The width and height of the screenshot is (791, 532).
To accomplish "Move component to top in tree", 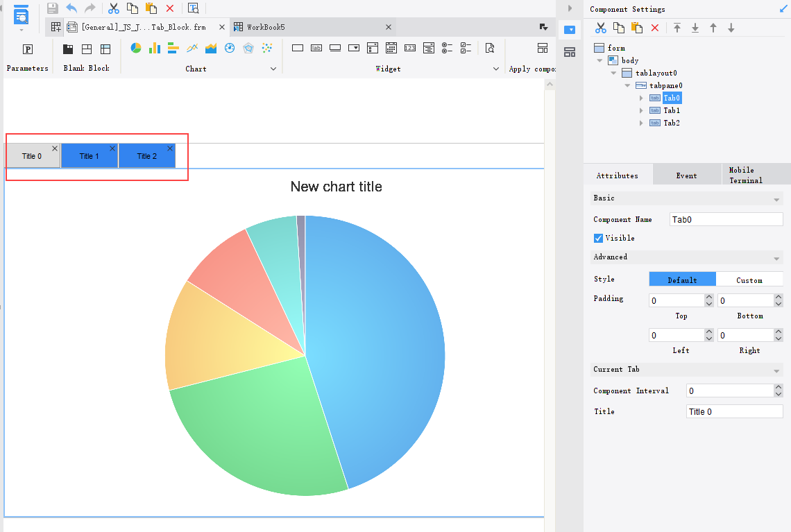I will click(677, 28).
